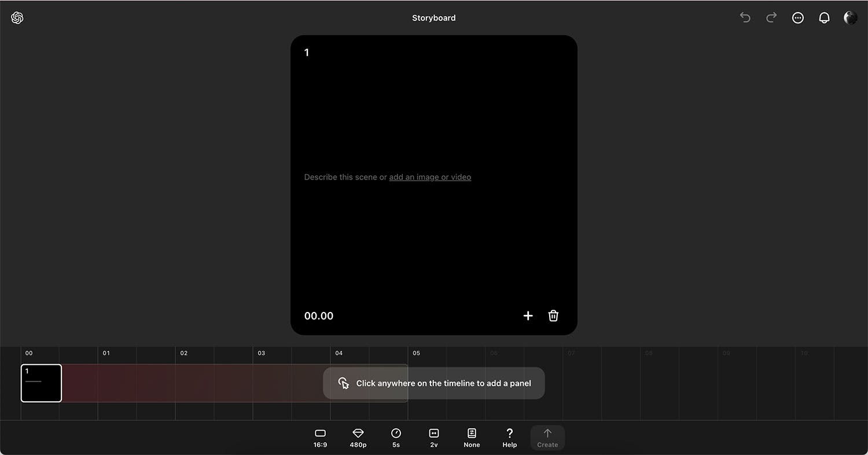The image size is (868, 455).
Task: Open the 480p resolution selector
Action: [x=358, y=437]
